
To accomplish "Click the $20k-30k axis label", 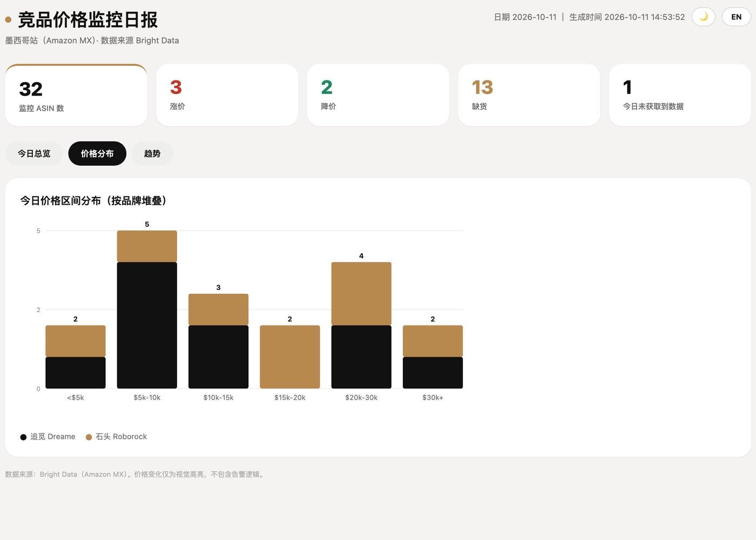I will click(x=361, y=397).
